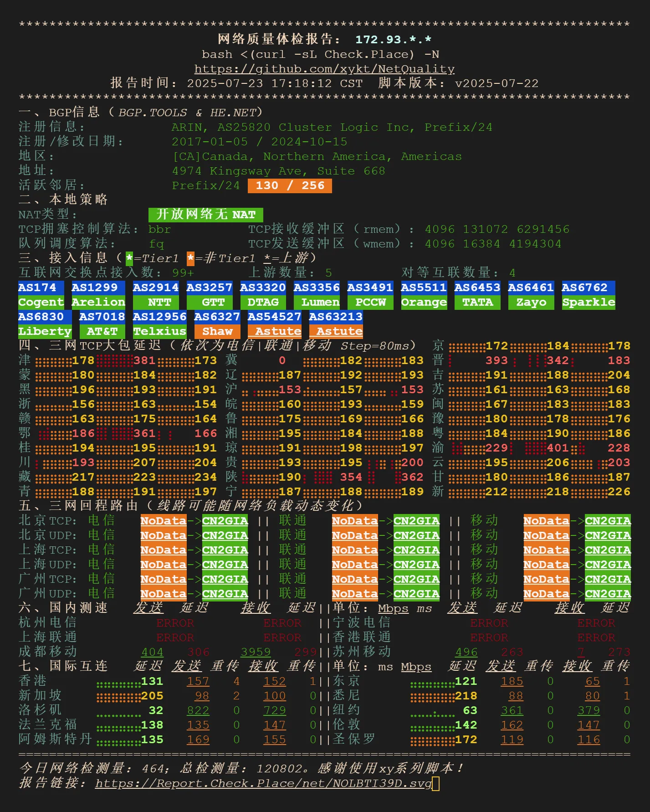Viewport: 650px width, 812px height.
Task: Select the AS174 Cogent badge
Action: coord(41,295)
